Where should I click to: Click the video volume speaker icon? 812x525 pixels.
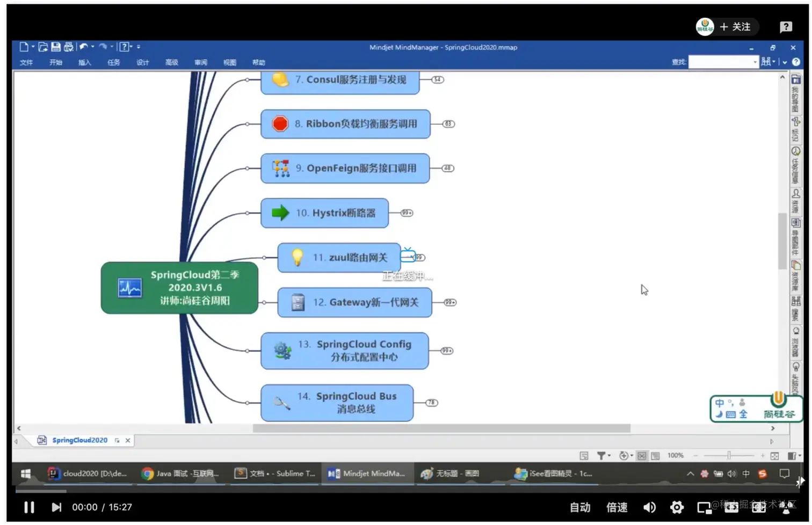coord(649,507)
